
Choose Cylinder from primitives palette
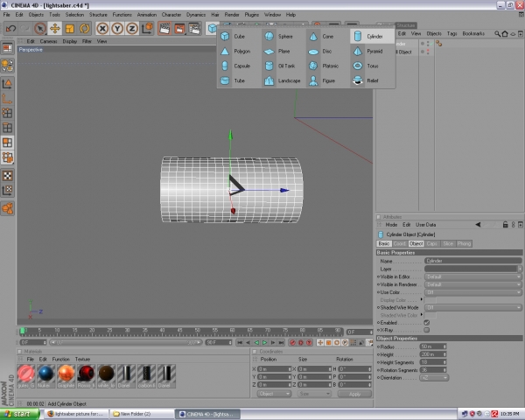372,36
